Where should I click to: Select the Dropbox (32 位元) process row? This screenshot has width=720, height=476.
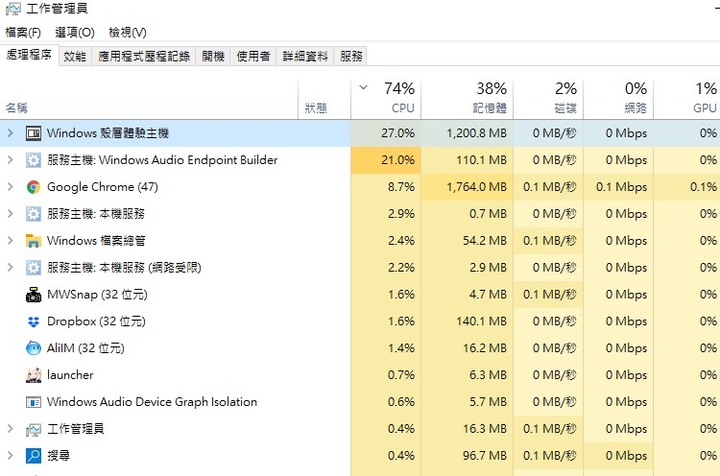point(360,321)
